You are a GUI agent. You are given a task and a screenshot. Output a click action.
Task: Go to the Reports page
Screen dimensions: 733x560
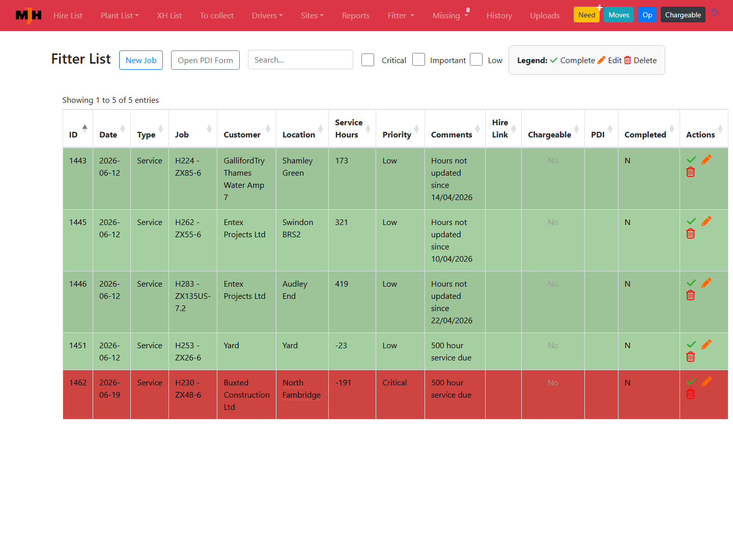pos(356,16)
